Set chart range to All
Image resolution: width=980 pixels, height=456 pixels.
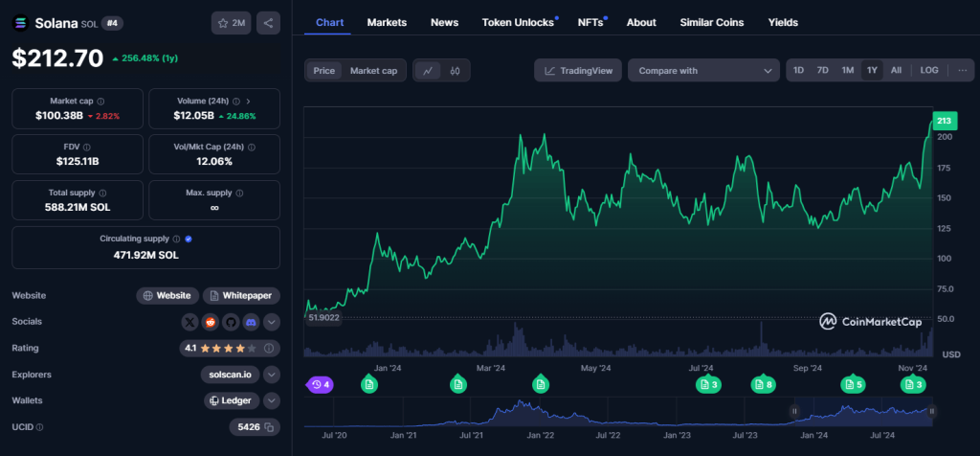tap(896, 70)
